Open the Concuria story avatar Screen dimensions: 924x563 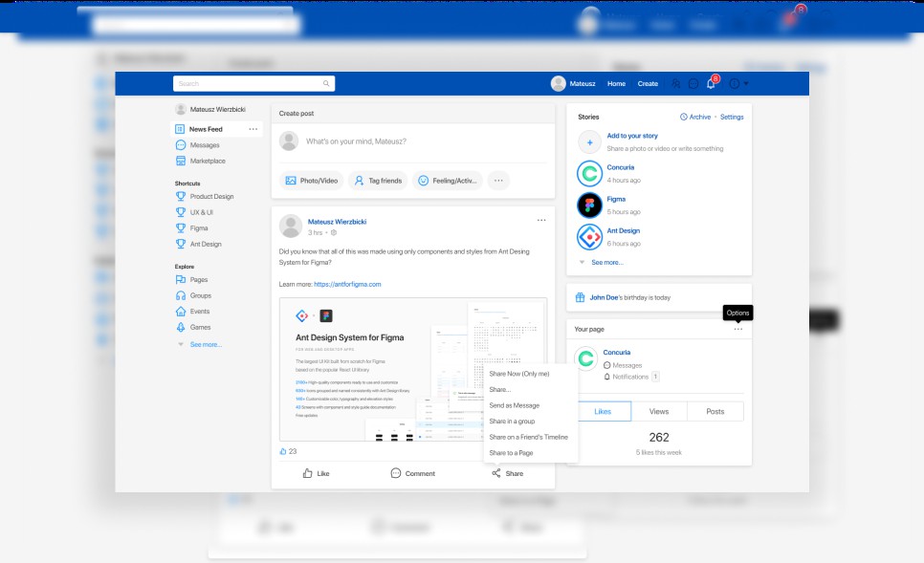[x=589, y=174]
